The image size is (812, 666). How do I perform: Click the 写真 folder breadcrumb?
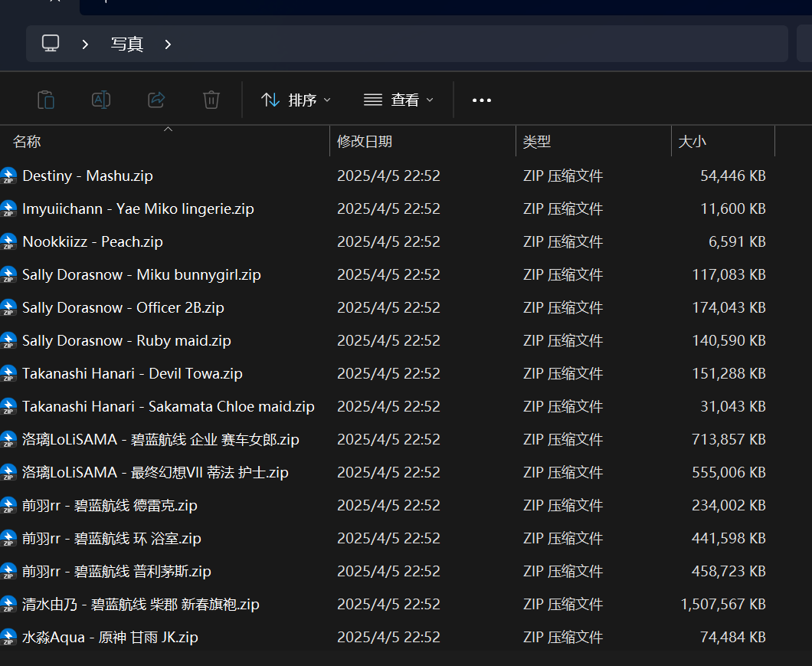126,44
